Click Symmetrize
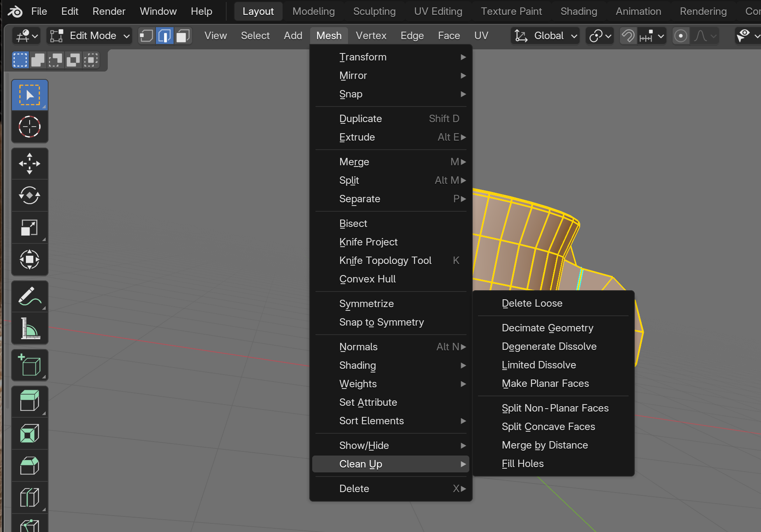This screenshot has height=532, width=761. [391, 304]
